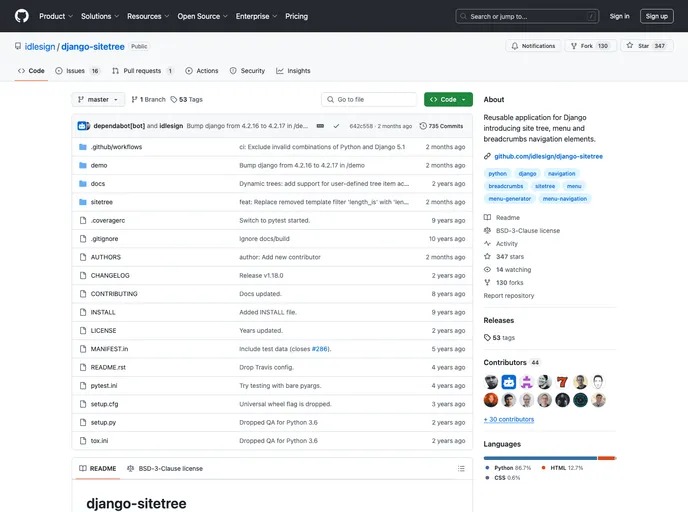This screenshot has height=512, width=688.
Task: Open the README outline list icon
Action: pyautogui.click(x=461, y=469)
